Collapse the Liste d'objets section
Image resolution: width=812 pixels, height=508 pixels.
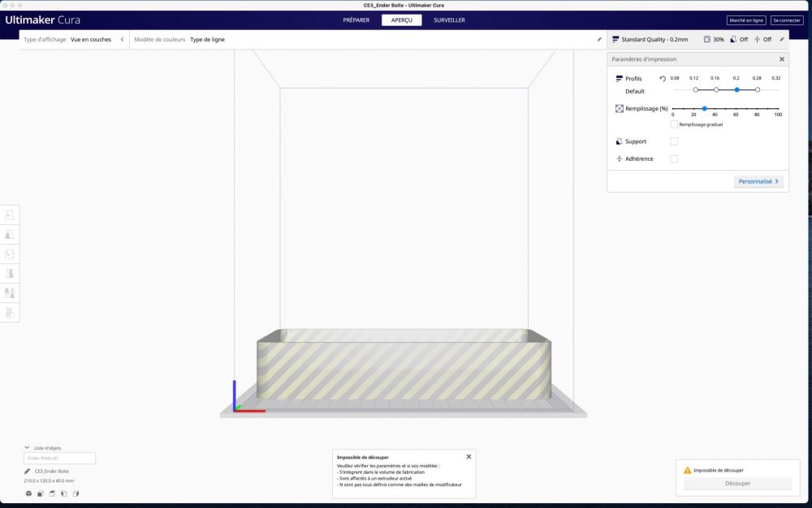(x=27, y=448)
